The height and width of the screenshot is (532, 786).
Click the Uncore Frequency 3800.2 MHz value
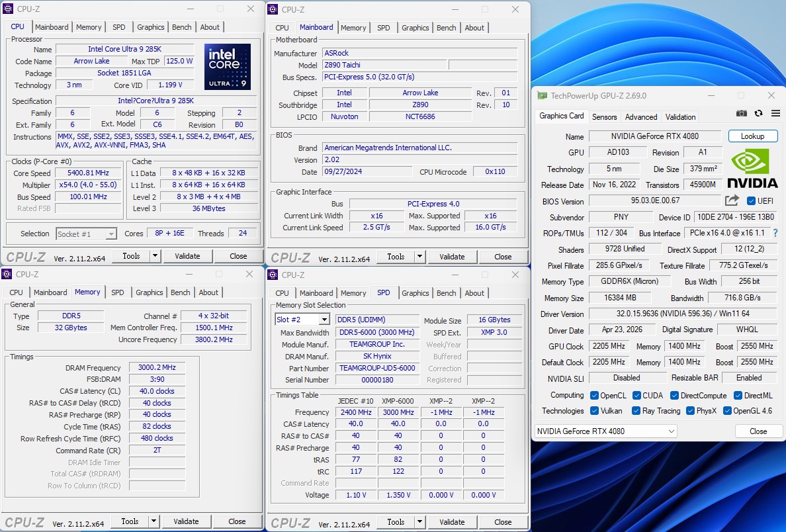click(214, 339)
